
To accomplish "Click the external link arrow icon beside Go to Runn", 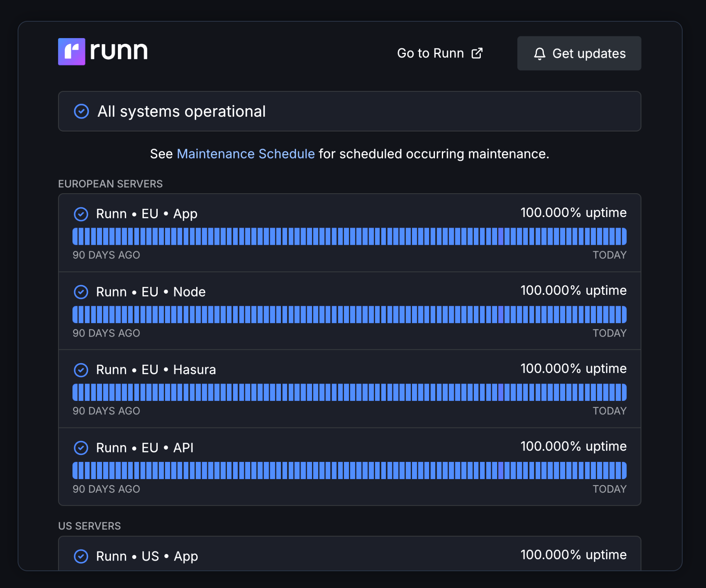I will click(477, 53).
